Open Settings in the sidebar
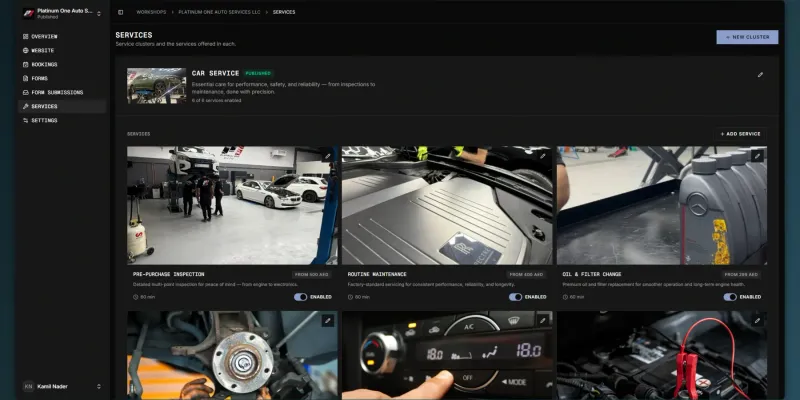The height and width of the screenshot is (400, 800). pyautogui.click(x=62, y=120)
